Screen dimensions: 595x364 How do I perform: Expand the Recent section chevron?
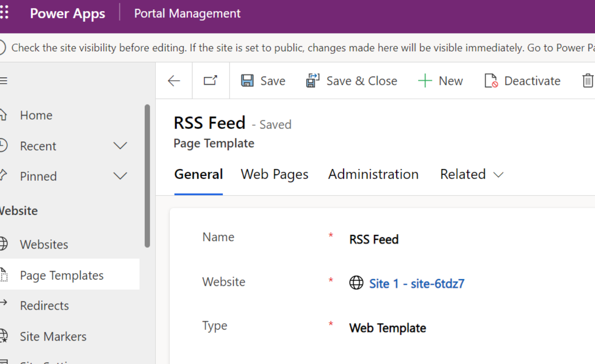[120, 146]
